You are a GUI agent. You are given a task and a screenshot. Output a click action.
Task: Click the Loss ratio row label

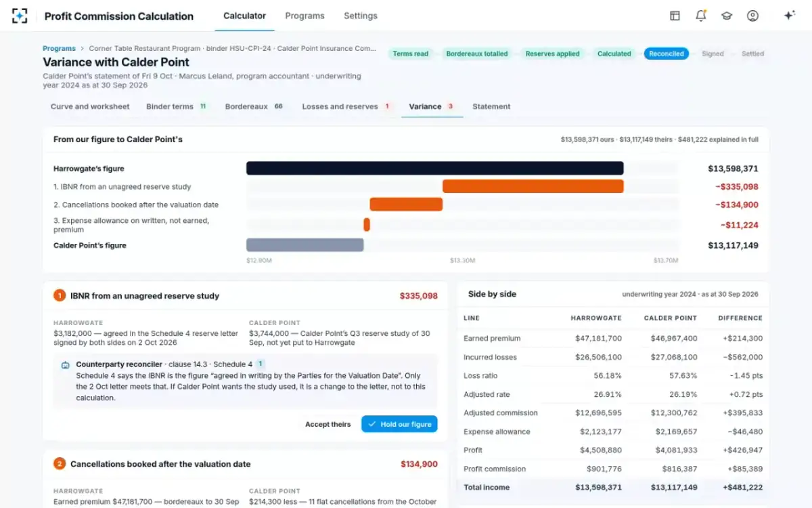(480, 376)
